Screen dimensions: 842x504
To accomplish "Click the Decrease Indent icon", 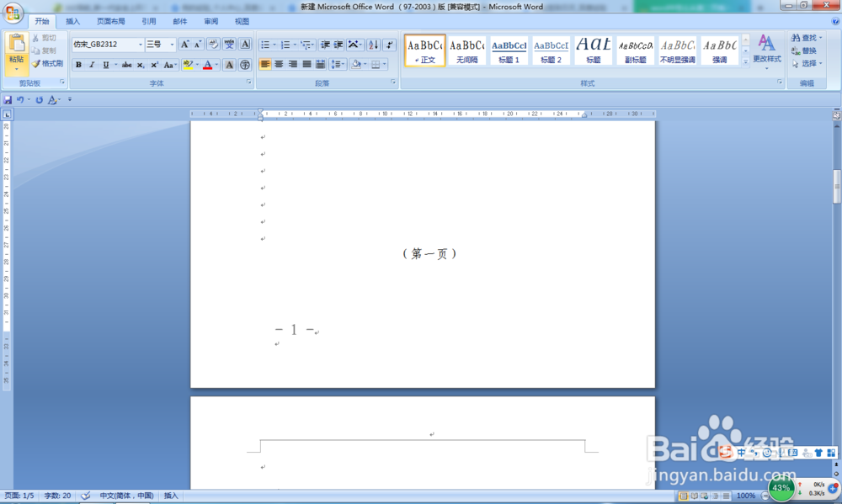I will (325, 45).
